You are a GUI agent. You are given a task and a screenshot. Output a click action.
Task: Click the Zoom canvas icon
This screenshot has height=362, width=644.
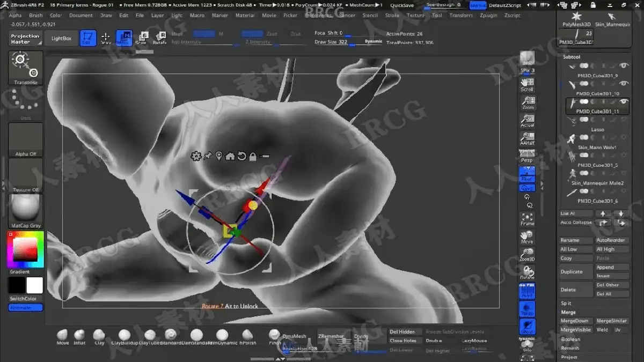pyautogui.click(x=528, y=103)
